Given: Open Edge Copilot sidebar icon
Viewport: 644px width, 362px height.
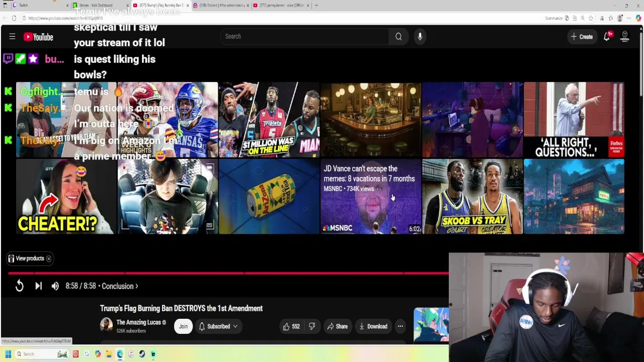Looking at the screenshot, I should pyautogui.click(x=638, y=18).
